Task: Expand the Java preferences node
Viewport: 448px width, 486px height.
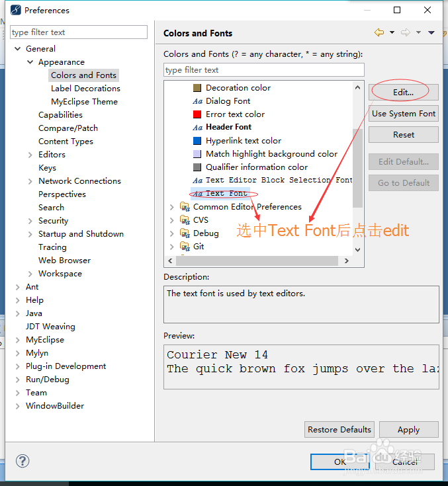Action: (x=18, y=313)
